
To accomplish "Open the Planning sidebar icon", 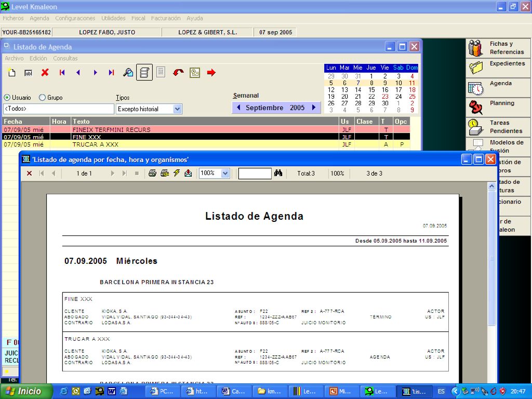I will [476, 107].
